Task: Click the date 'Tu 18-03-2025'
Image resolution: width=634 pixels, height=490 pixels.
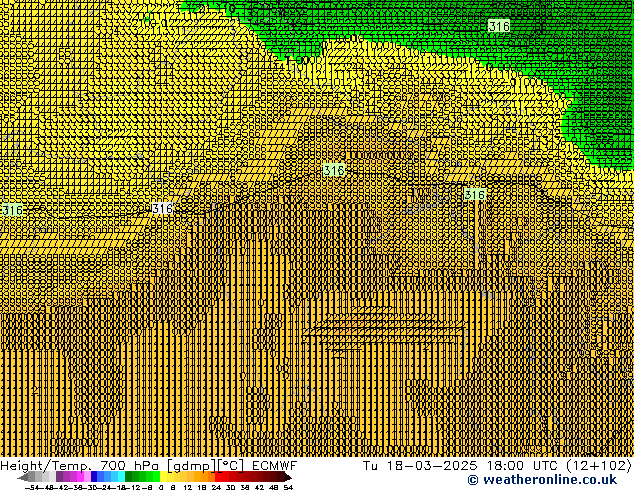Action: [x=420, y=466]
